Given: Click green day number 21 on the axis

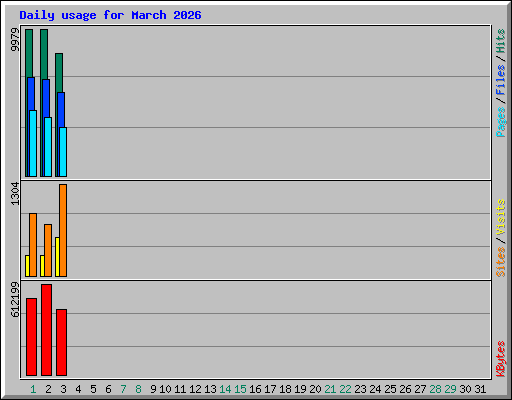Looking at the screenshot, I should pyautogui.click(x=330, y=389).
